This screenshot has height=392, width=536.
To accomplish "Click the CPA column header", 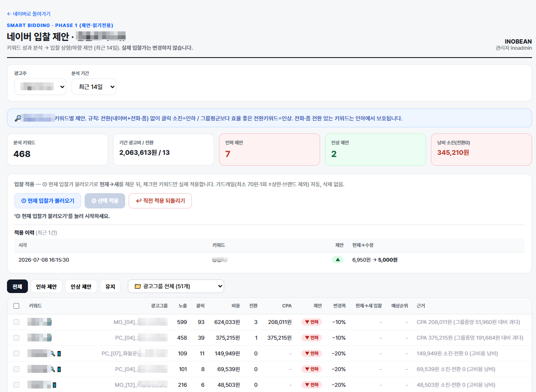I will (x=287, y=306).
